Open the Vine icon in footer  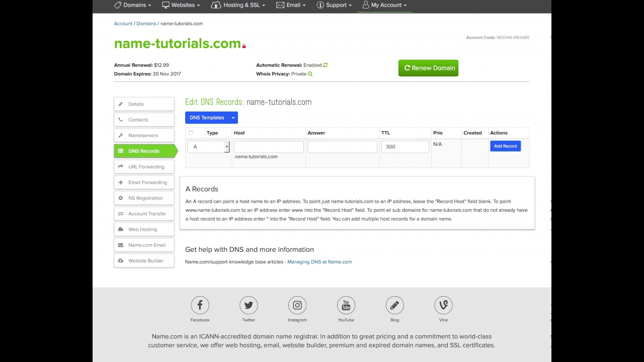pos(443,305)
